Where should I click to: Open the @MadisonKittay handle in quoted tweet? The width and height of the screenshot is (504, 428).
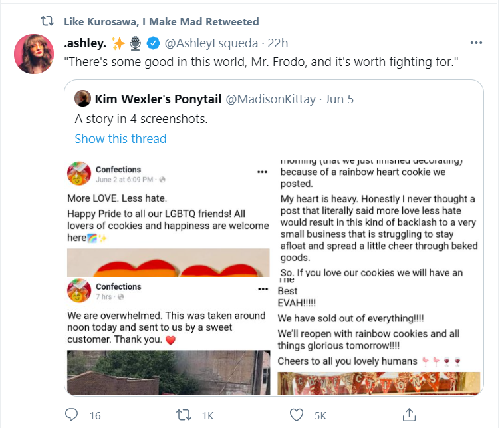click(271, 99)
